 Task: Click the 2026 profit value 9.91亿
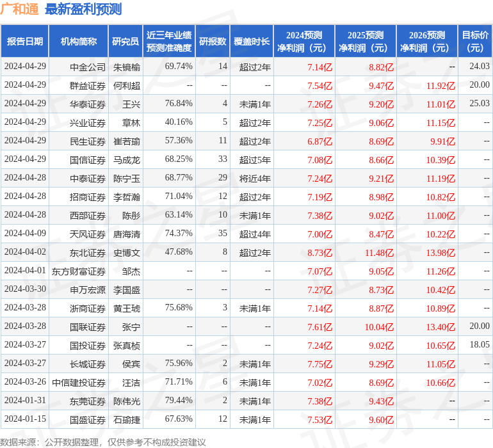[x=443, y=141]
